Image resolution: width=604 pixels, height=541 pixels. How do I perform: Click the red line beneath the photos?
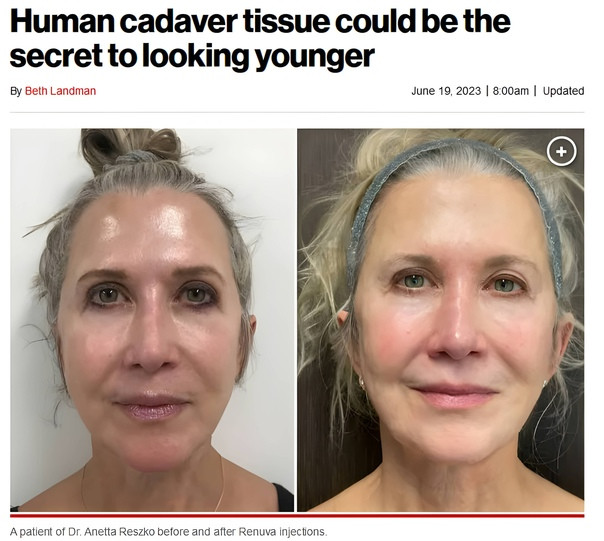297,515
